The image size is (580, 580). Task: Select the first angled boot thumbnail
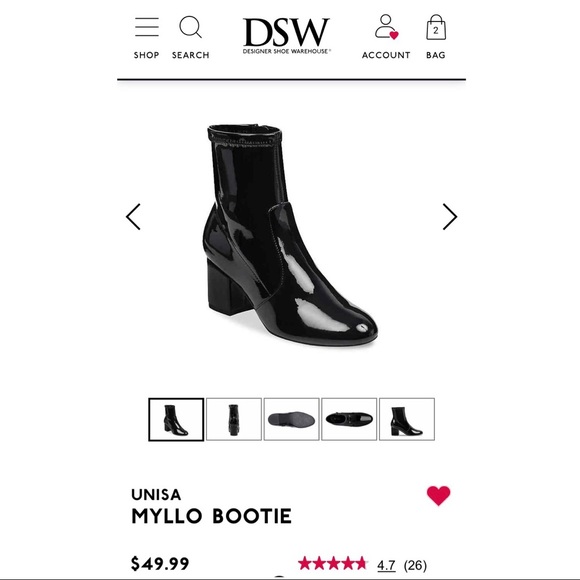click(176, 419)
